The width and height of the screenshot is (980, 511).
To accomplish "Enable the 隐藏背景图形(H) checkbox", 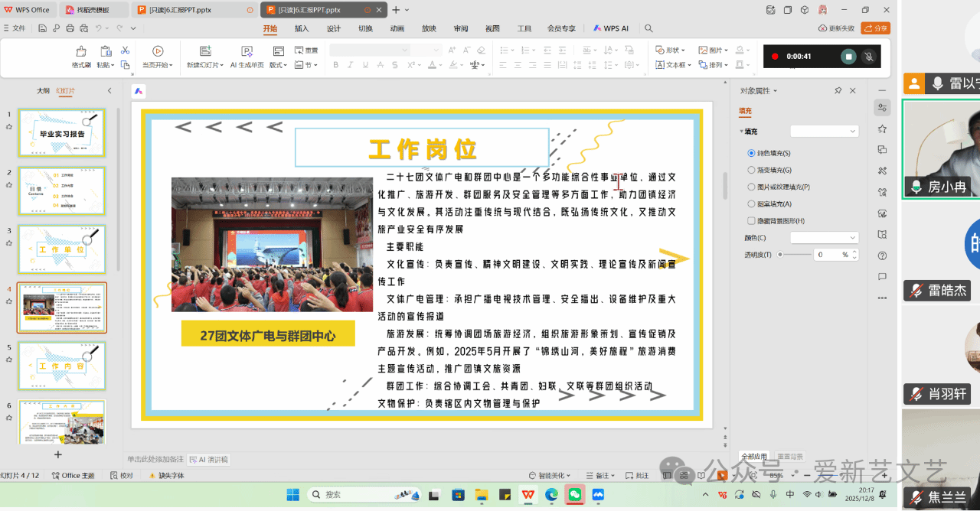I will [x=752, y=220].
